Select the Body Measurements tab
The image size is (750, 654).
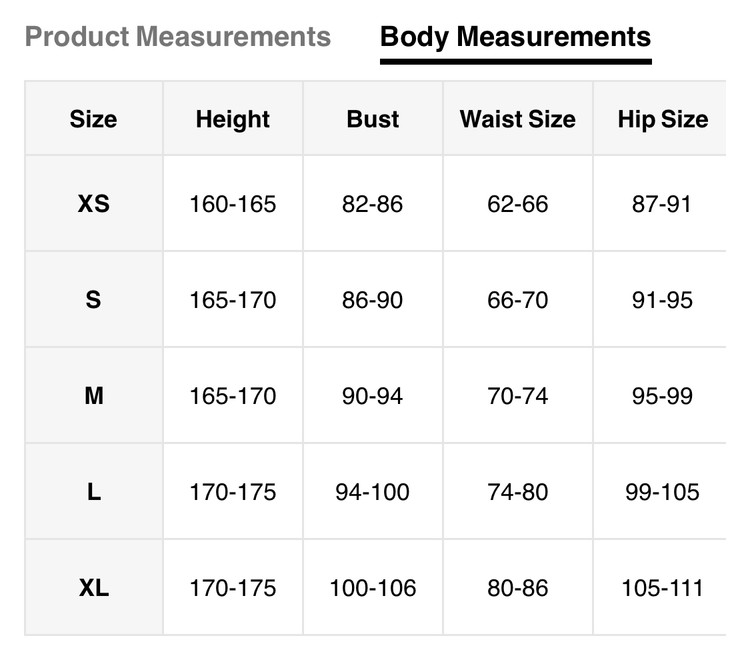click(x=515, y=38)
